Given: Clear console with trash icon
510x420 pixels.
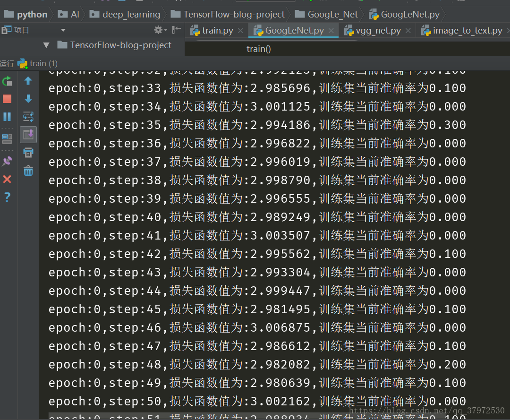Looking at the screenshot, I should 28,171.
